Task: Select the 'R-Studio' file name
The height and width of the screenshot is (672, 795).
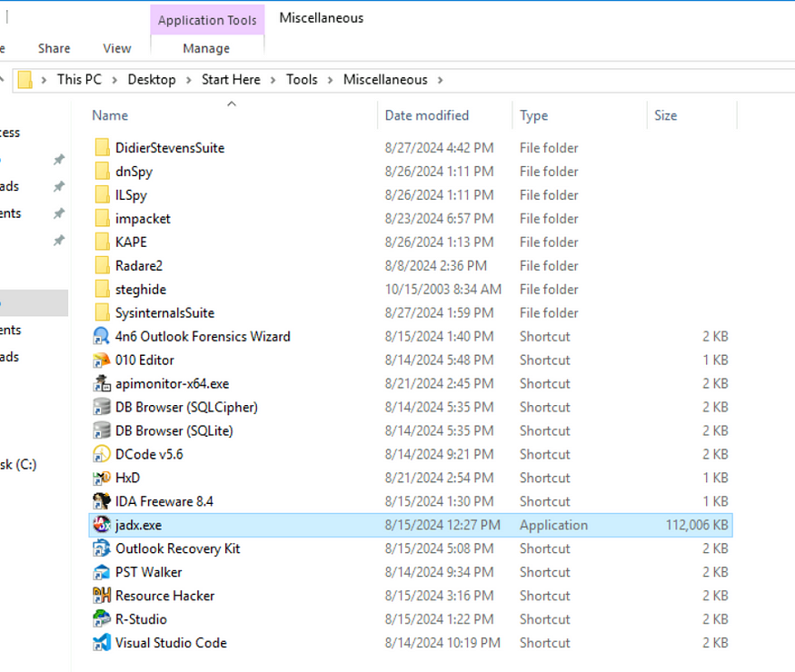Action: click(141, 618)
